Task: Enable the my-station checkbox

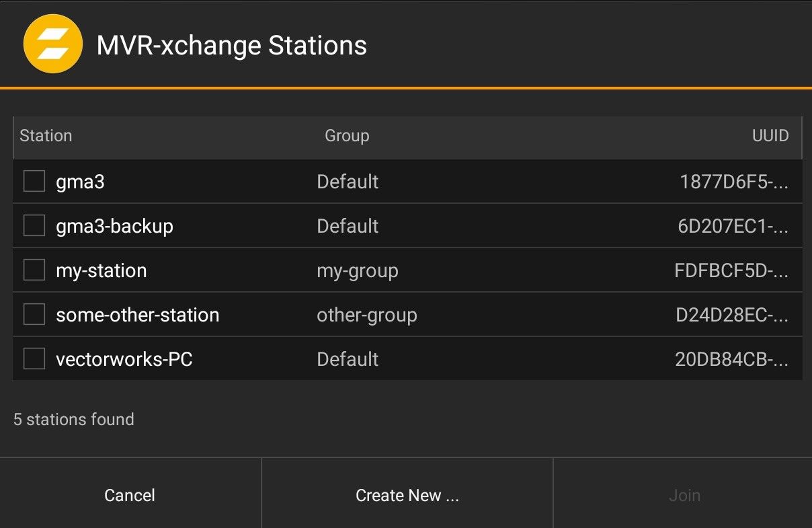Action: pyautogui.click(x=34, y=270)
